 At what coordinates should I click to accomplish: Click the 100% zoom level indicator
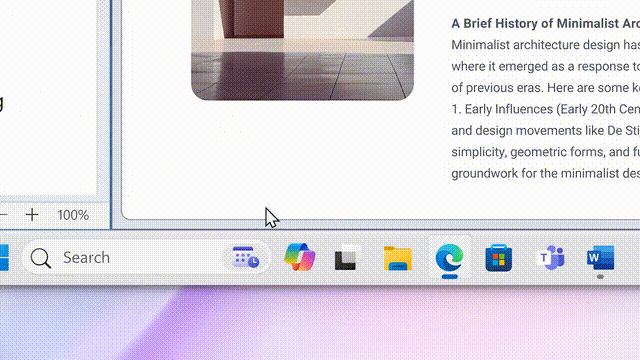click(x=73, y=215)
